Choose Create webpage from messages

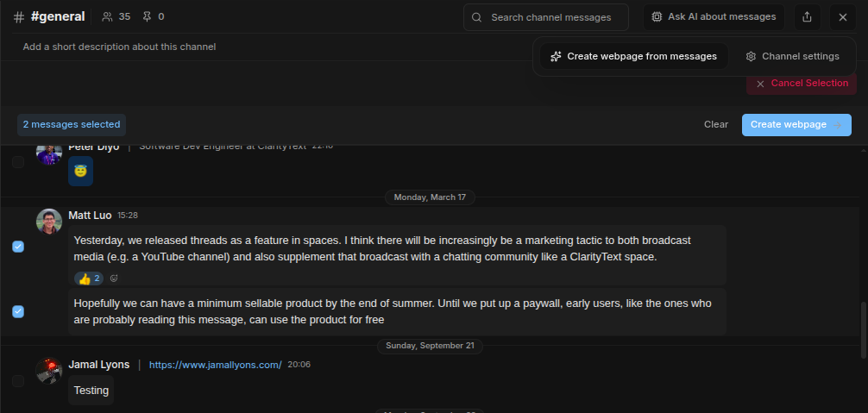[x=634, y=56]
